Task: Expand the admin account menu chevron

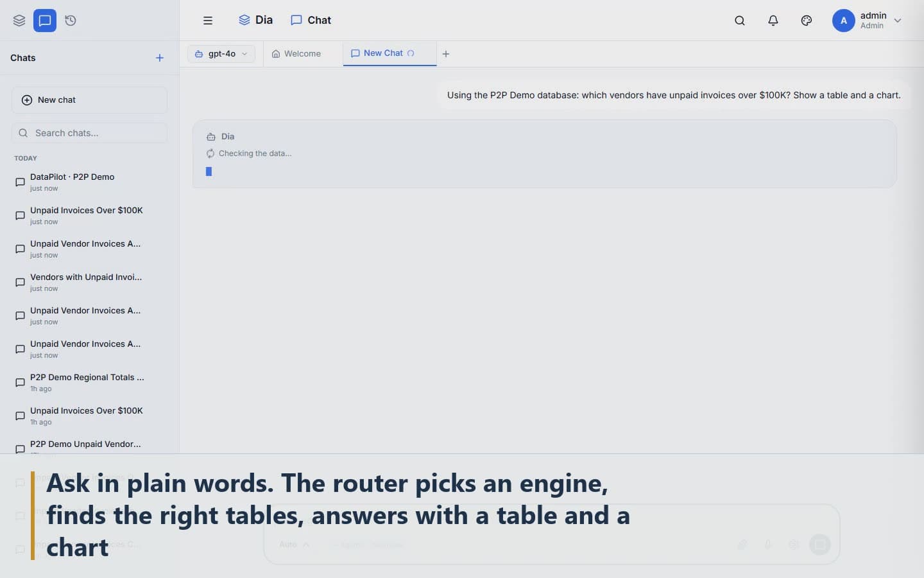Action: (898, 21)
